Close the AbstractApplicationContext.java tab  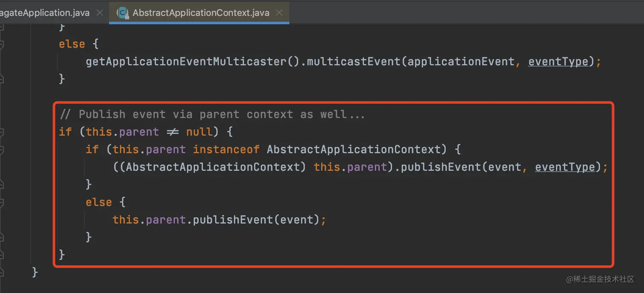[279, 13]
